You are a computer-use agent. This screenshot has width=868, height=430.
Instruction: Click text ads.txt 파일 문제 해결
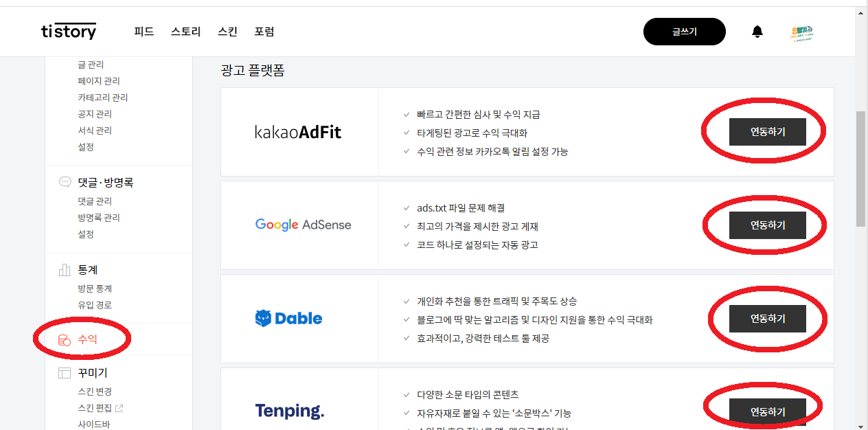[461, 207]
